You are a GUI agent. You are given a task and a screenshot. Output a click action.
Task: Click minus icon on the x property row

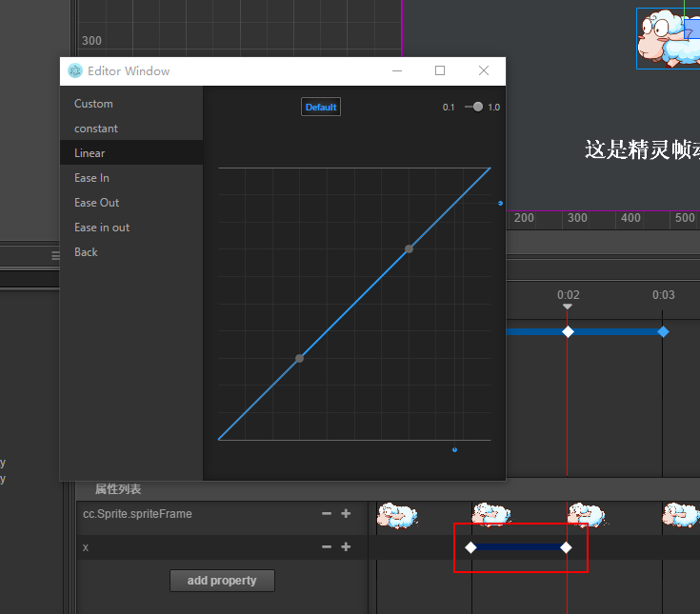327,547
